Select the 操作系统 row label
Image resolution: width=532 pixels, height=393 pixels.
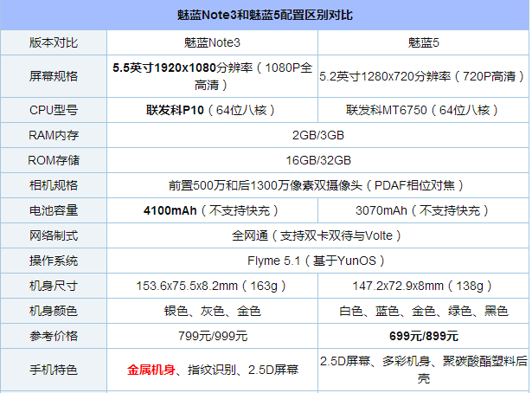(x=54, y=261)
